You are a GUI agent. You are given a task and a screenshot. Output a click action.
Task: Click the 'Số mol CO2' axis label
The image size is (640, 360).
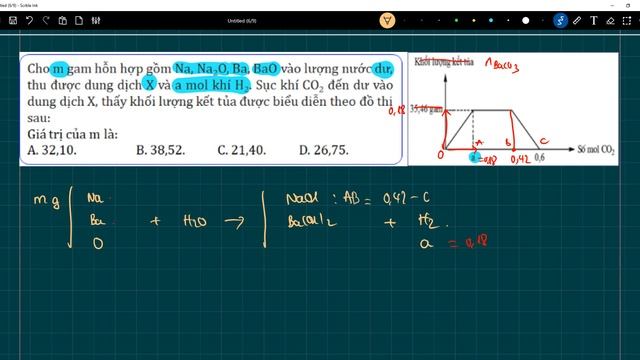coord(596,150)
